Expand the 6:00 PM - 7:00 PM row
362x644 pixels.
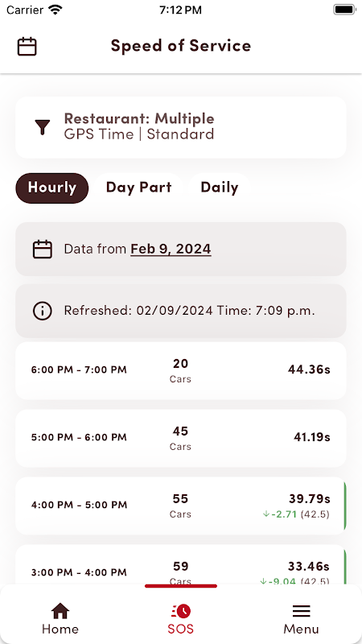180,370
